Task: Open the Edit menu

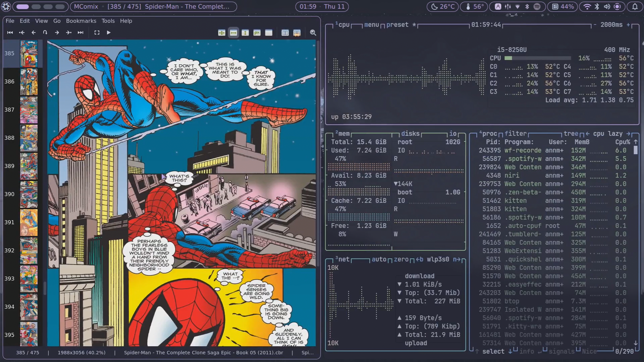Action: [x=25, y=21]
